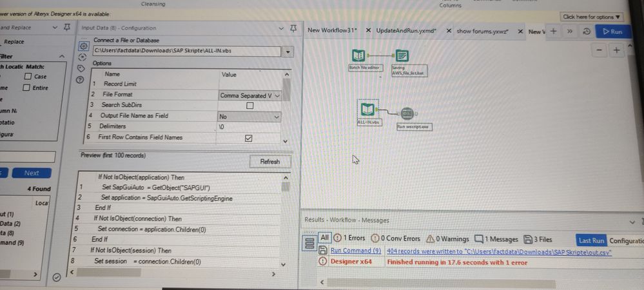
Task: Click the error icon beside Designer x64
Action: pyautogui.click(x=322, y=261)
